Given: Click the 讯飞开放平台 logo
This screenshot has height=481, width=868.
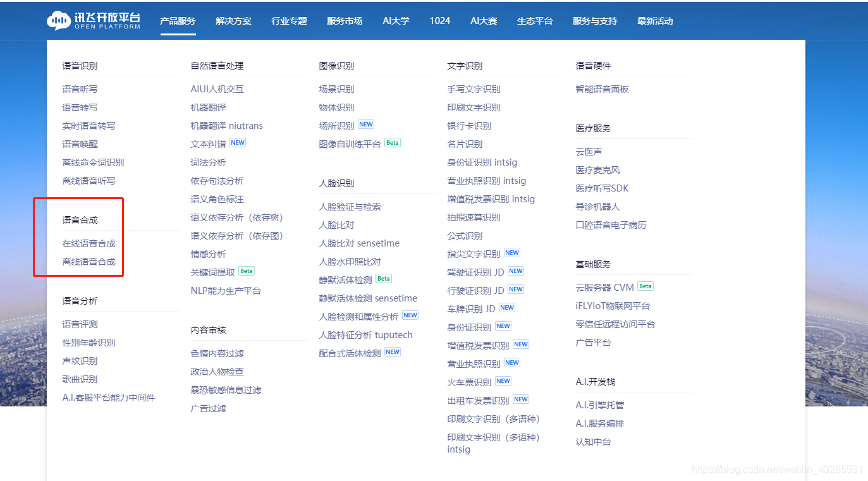Looking at the screenshot, I should [94, 21].
